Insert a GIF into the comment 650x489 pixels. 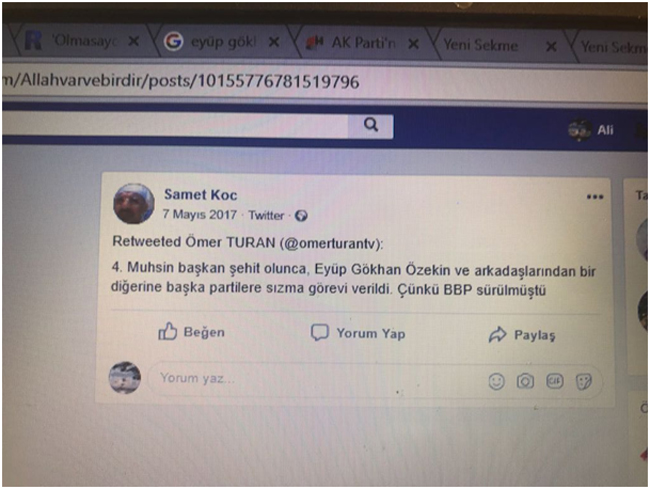point(555,381)
